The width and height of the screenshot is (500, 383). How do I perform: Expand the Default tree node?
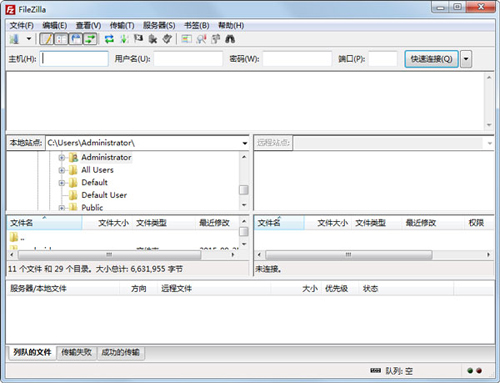pyautogui.click(x=62, y=183)
